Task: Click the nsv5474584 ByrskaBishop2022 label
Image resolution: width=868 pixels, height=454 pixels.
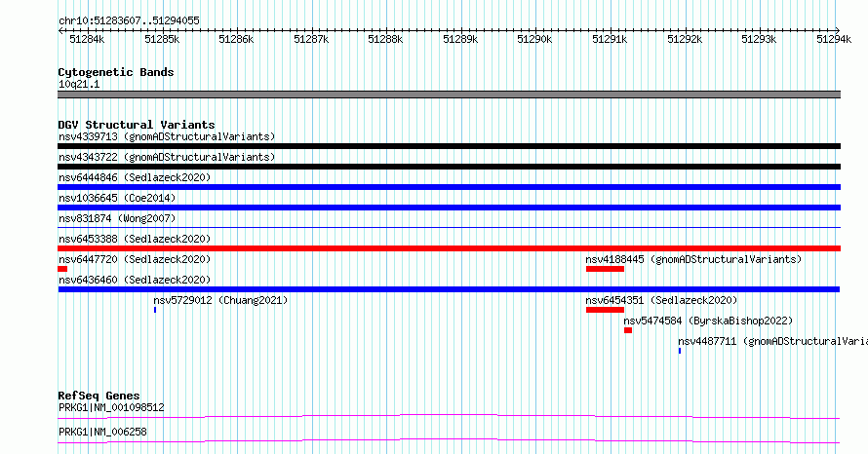Action: (708, 321)
